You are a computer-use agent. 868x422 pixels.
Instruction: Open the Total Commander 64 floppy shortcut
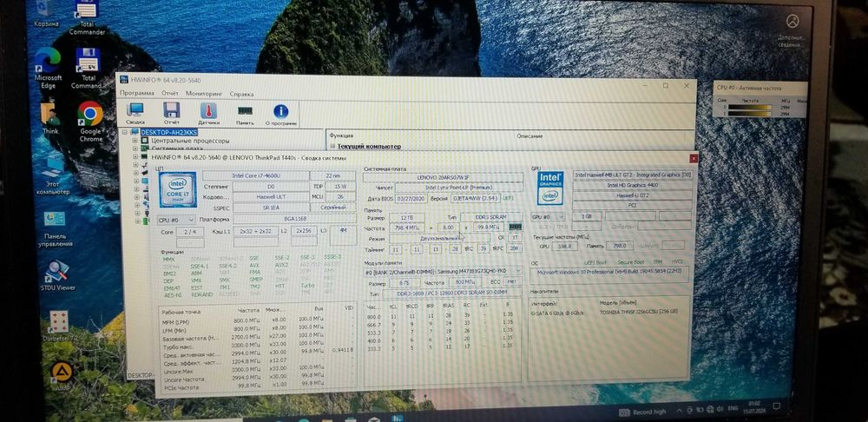tap(87, 69)
